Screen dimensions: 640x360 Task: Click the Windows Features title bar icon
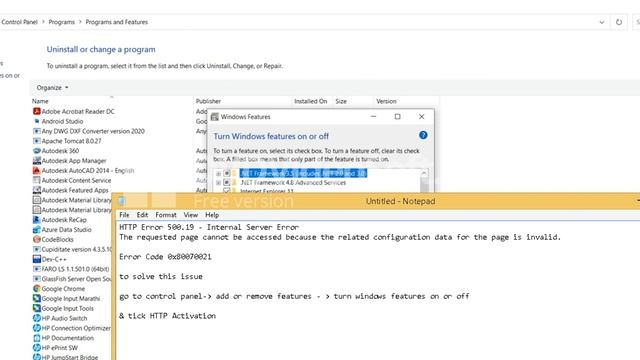[214, 117]
